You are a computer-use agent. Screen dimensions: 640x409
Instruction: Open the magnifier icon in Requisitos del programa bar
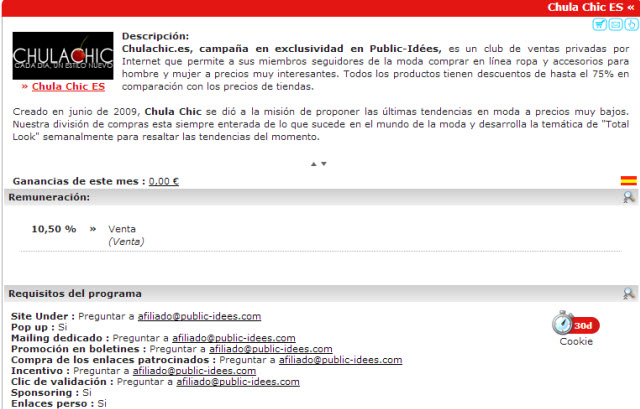629,293
